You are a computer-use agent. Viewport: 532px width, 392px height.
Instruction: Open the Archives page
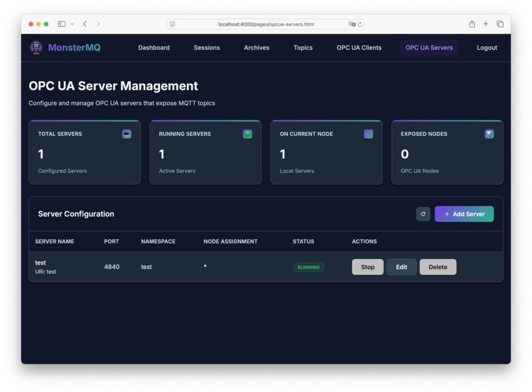[x=257, y=48]
